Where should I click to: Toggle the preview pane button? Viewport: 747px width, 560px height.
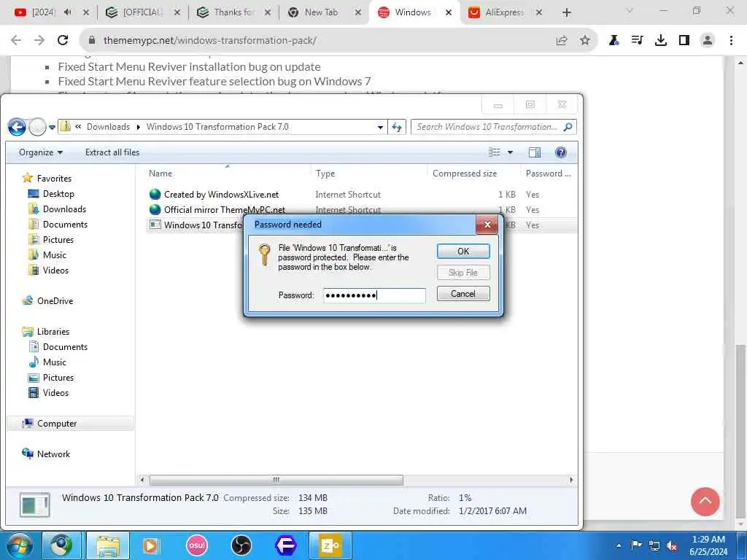(x=535, y=152)
